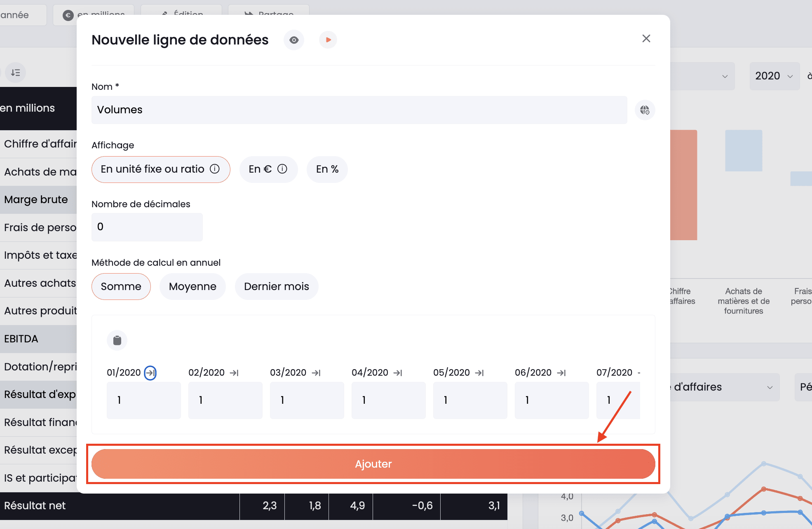
Task: Click the 04/2020 value field
Action: (x=388, y=400)
